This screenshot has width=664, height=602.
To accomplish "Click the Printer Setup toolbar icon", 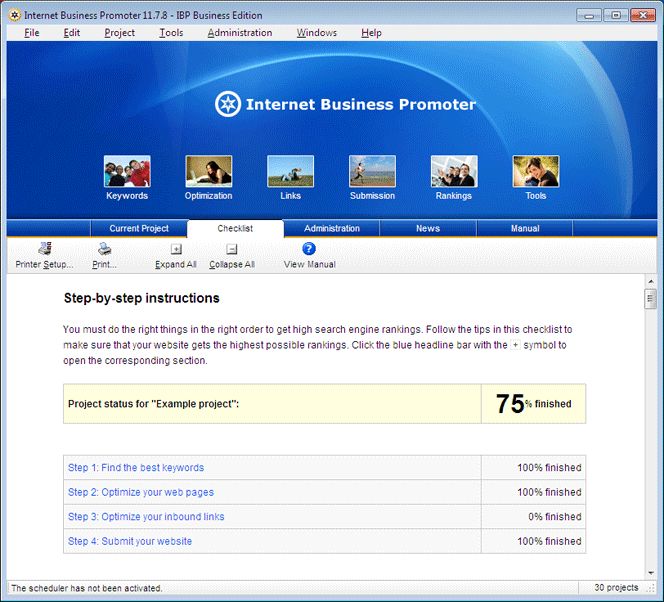I will (x=45, y=249).
